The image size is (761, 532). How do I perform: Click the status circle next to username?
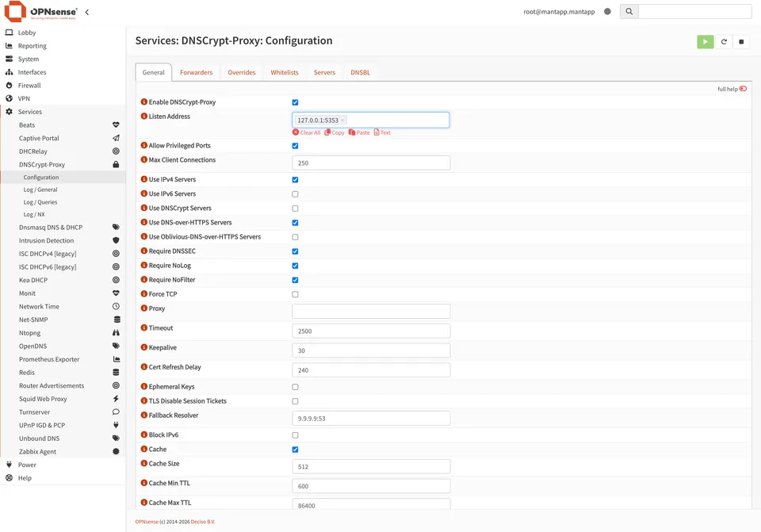pyautogui.click(x=607, y=11)
